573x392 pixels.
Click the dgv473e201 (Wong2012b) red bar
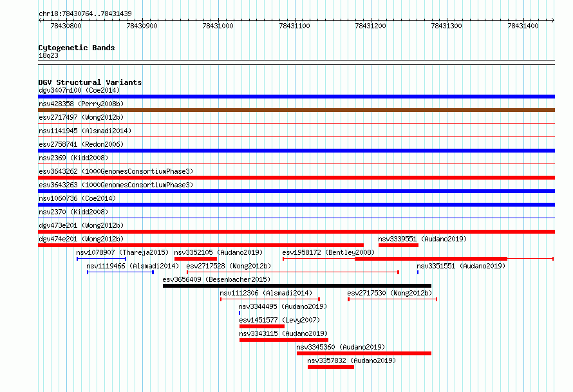coord(296,232)
